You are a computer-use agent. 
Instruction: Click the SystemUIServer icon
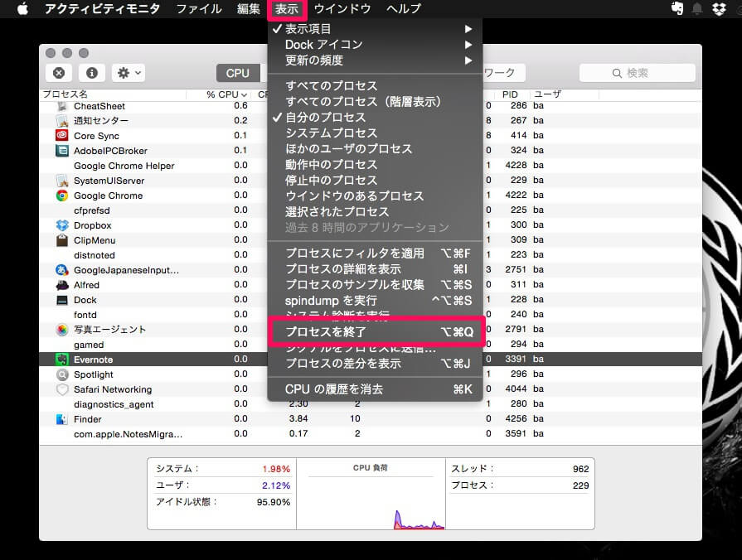pyautogui.click(x=62, y=181)
